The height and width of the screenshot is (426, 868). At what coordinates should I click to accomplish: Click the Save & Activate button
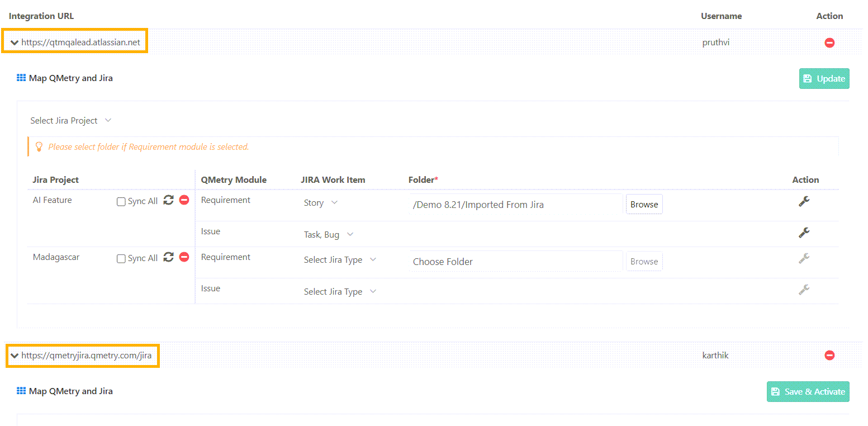pyautogui.click(x=808, y=392)
